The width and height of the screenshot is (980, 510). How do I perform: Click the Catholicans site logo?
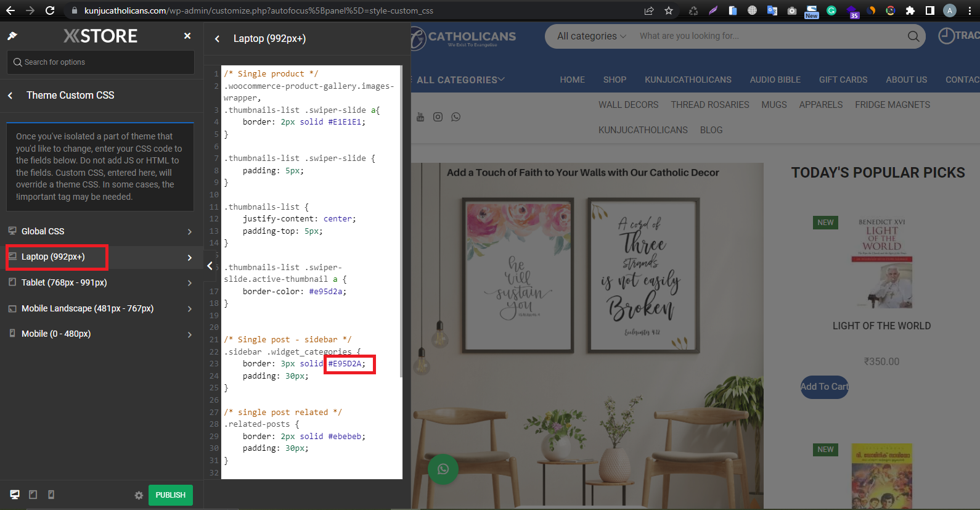[x=463, y=38]
